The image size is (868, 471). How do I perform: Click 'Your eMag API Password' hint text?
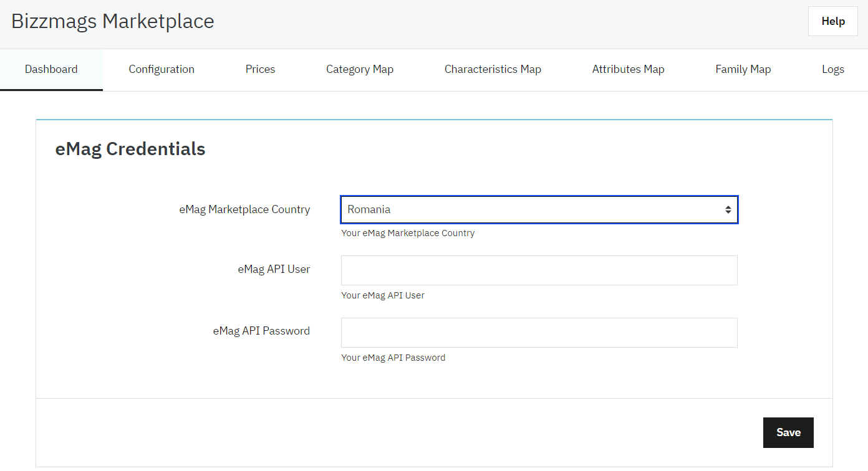(393, 358)
